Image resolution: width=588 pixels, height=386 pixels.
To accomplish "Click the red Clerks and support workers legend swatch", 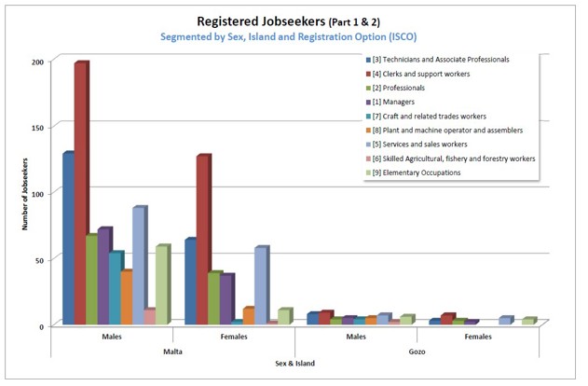I will click(x=368, y=74).
